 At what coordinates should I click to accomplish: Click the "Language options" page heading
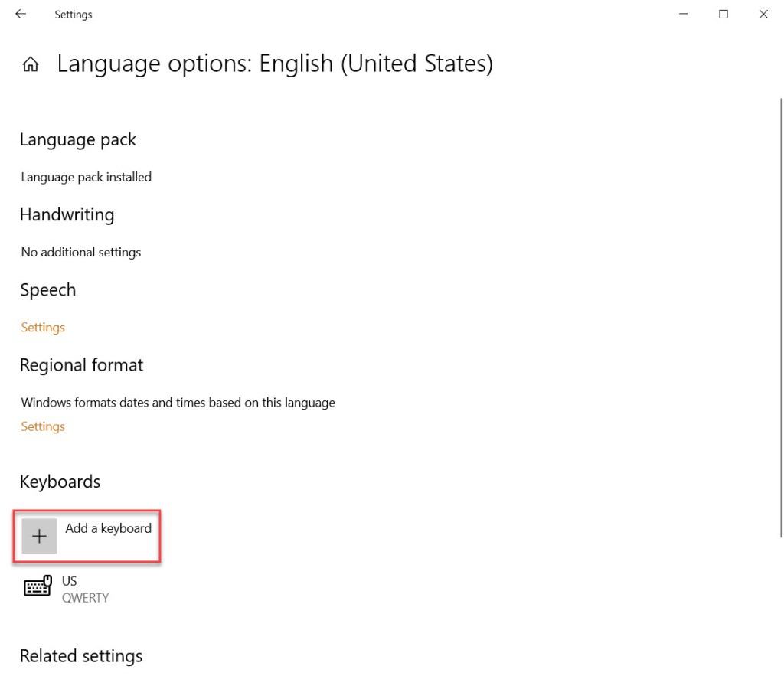(275, 64)
